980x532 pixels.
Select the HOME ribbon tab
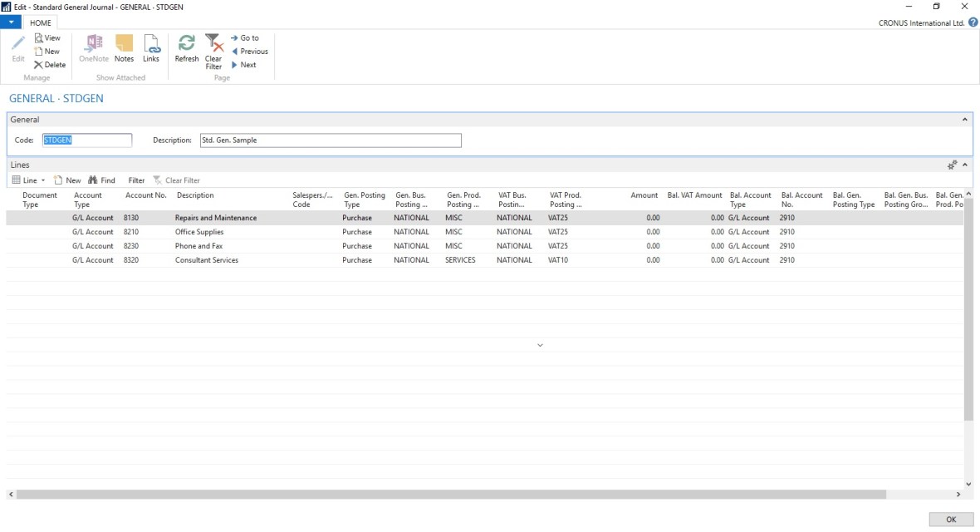41,23
